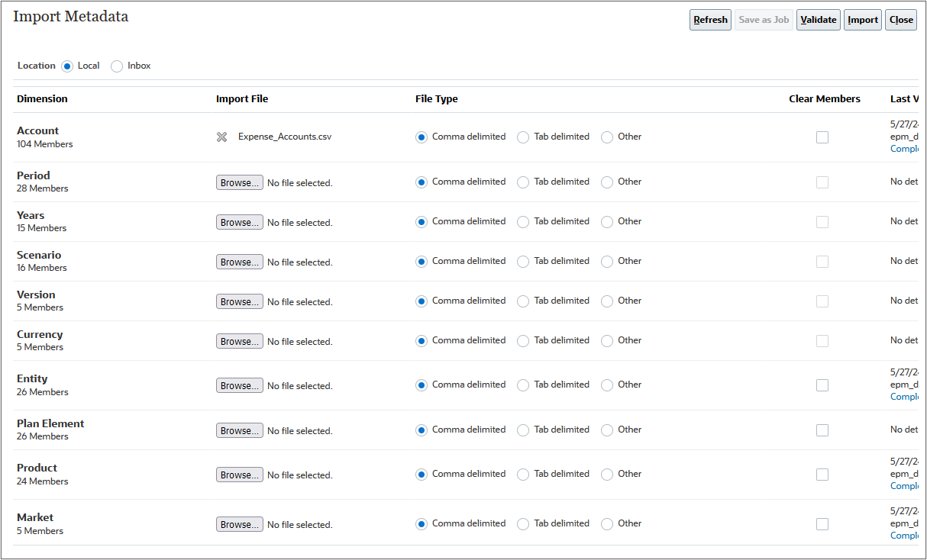The width and height of the screenshot is (927, 560).
Task: Choose Other file type for Scenario
Action: pos(606,261)
